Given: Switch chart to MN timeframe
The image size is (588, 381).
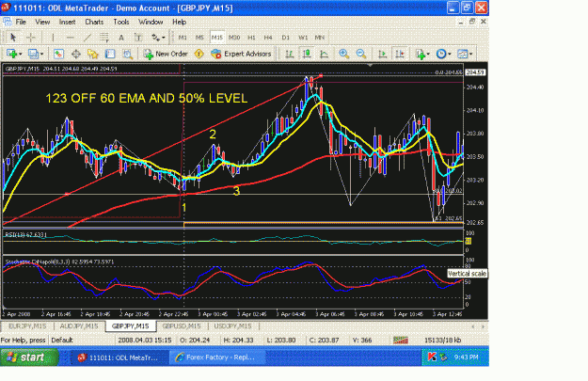Looking at the screenshot, I should click(x=320, y=38).
